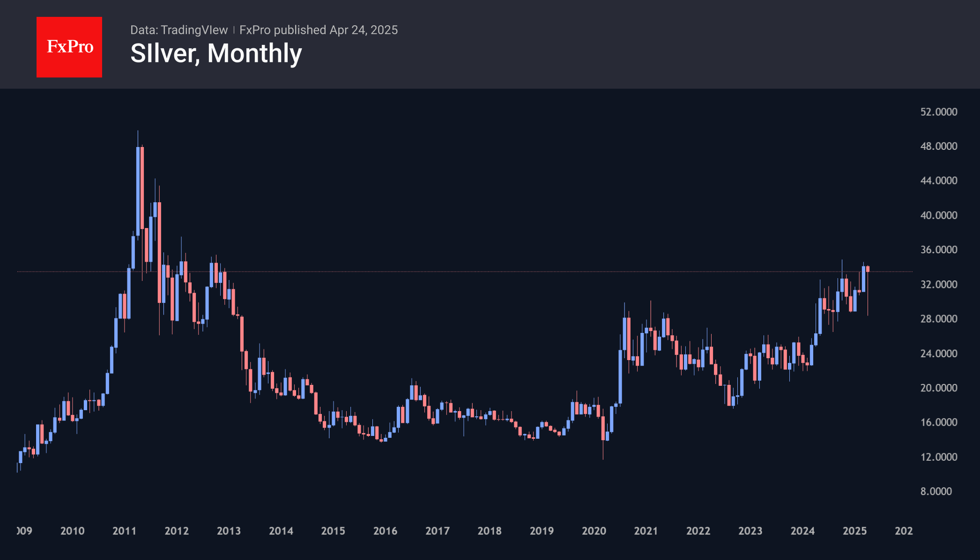Screen dimensions: 980x560
Task: Click the most recent candlestick on the chart
Action: click(868, 269)
